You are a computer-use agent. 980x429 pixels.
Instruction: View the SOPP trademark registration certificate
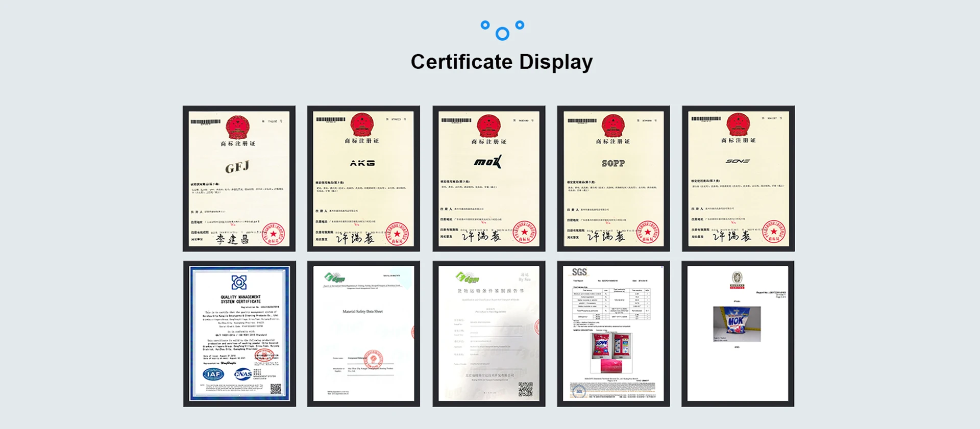point(613,179)
